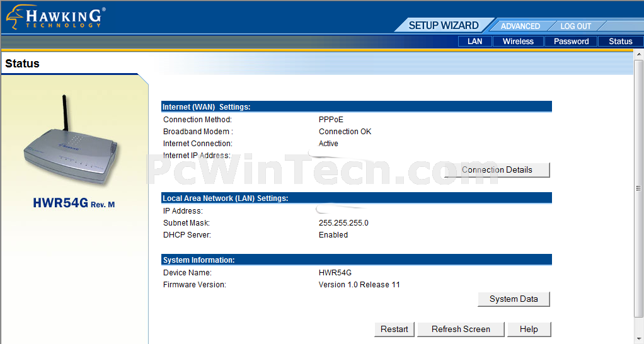Open the LAN settings menu

[x=474, y=42]
